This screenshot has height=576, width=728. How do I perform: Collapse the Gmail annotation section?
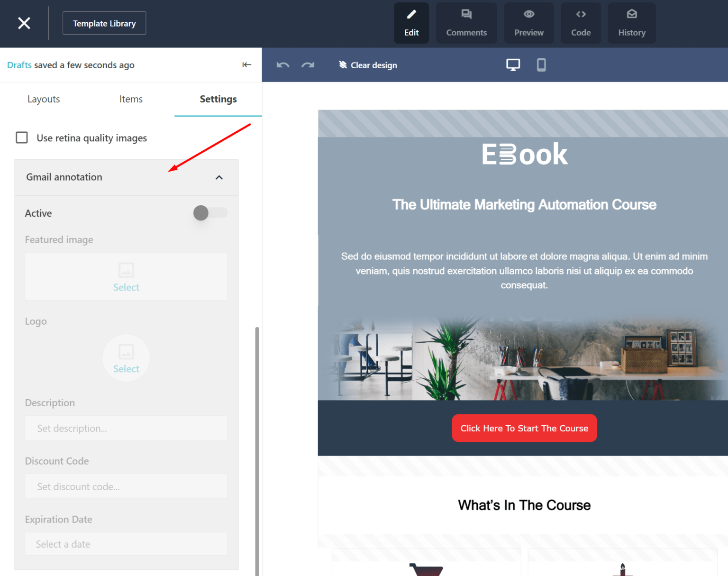coord(219,177)
